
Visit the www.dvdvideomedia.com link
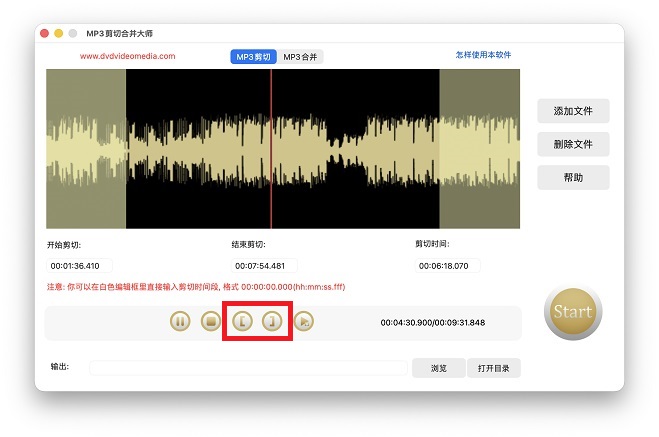(127, 57)
